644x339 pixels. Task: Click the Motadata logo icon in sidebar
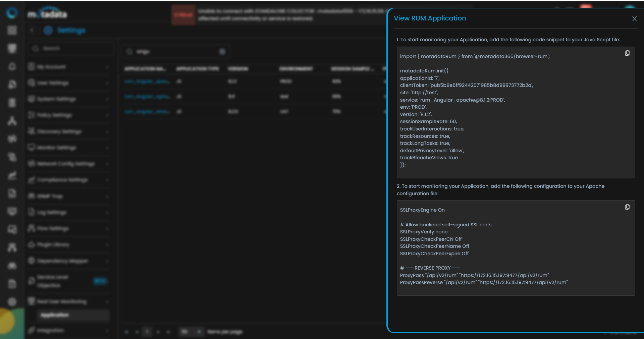12,13
